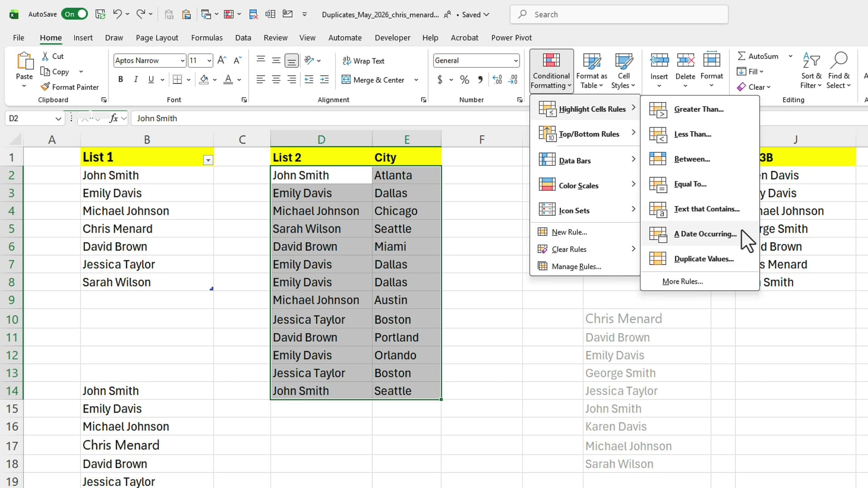
Task: Click the Format Painter brush
Action: 45,87
